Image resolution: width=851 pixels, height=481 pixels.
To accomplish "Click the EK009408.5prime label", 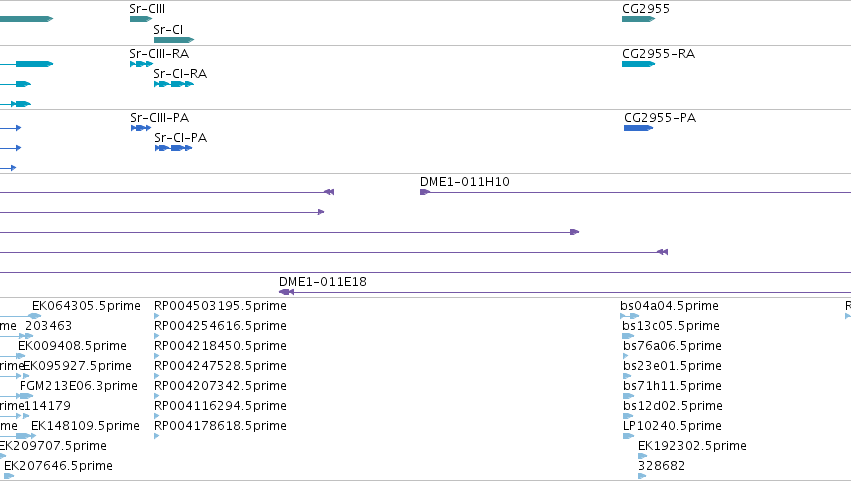I will click(x=72, y=346).
